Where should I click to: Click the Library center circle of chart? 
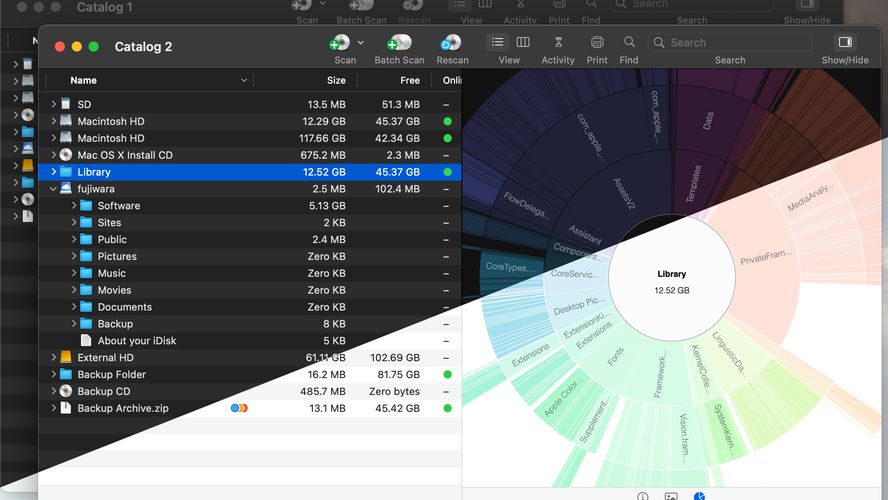[x=672, y=278]
